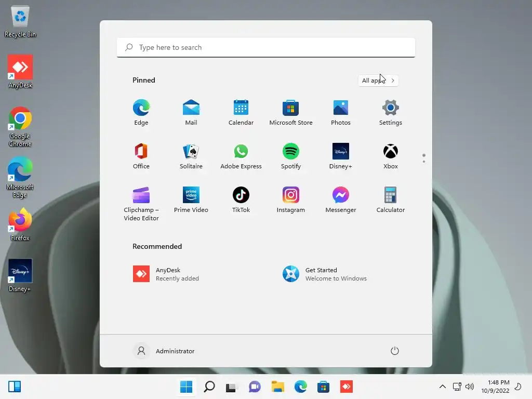This screenshot has height=399, width=532.
Task: Open Microsoft Store in pinned apps
Action: (x=291, y=113)
